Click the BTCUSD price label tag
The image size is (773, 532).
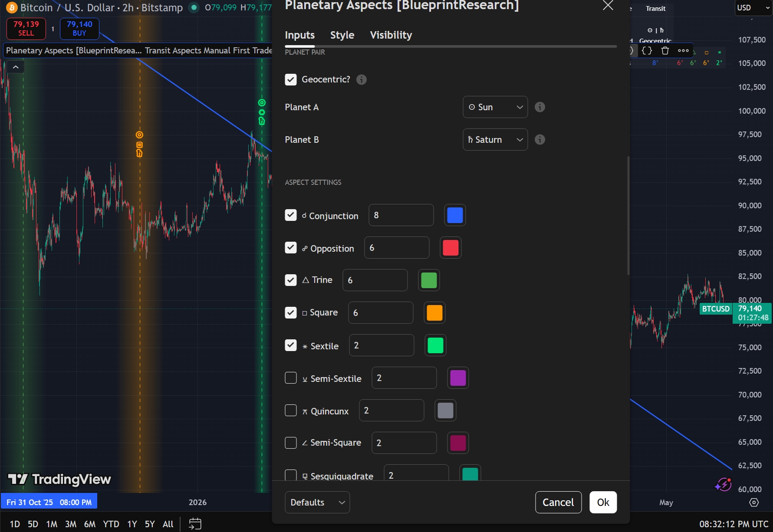pyautogui.click(x=716, y=309)
